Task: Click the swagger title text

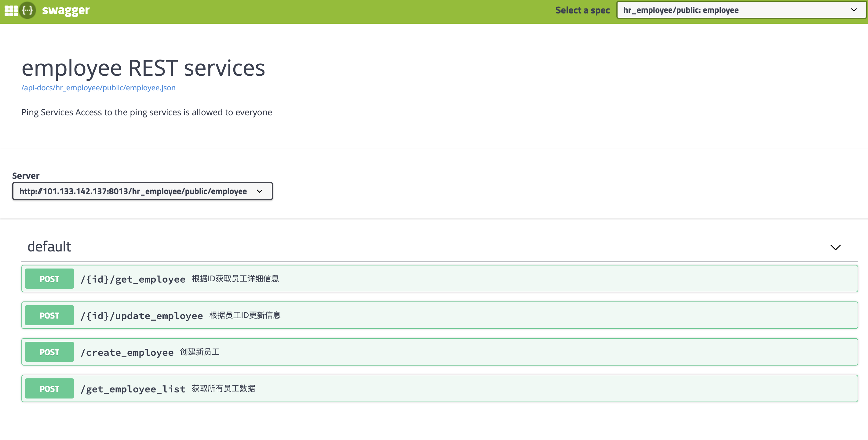Action: coord(66,10)
